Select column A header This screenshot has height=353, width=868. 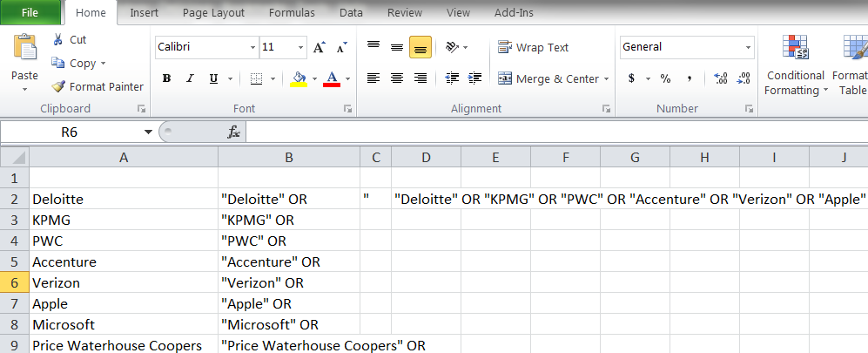[x=124, y=158]
